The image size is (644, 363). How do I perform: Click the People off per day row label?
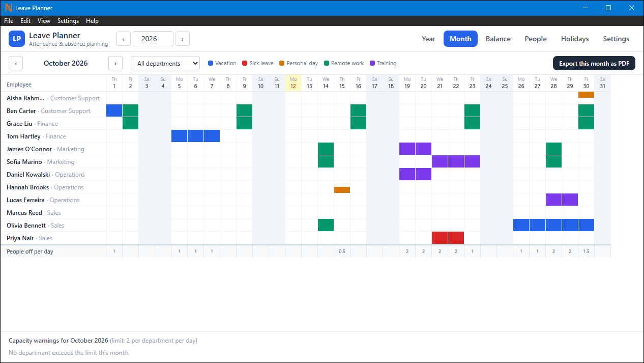pos(30,252)
